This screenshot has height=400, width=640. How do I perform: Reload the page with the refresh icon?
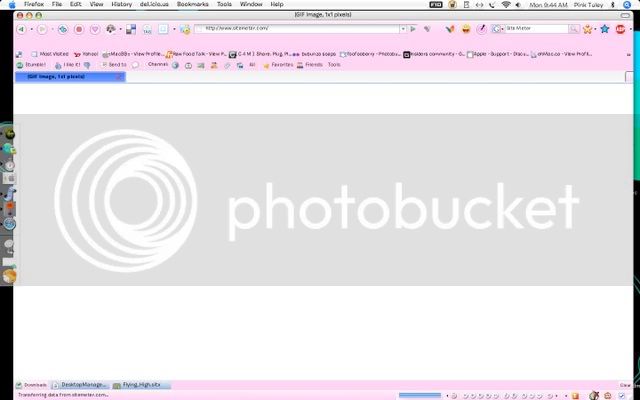point(63,29)
